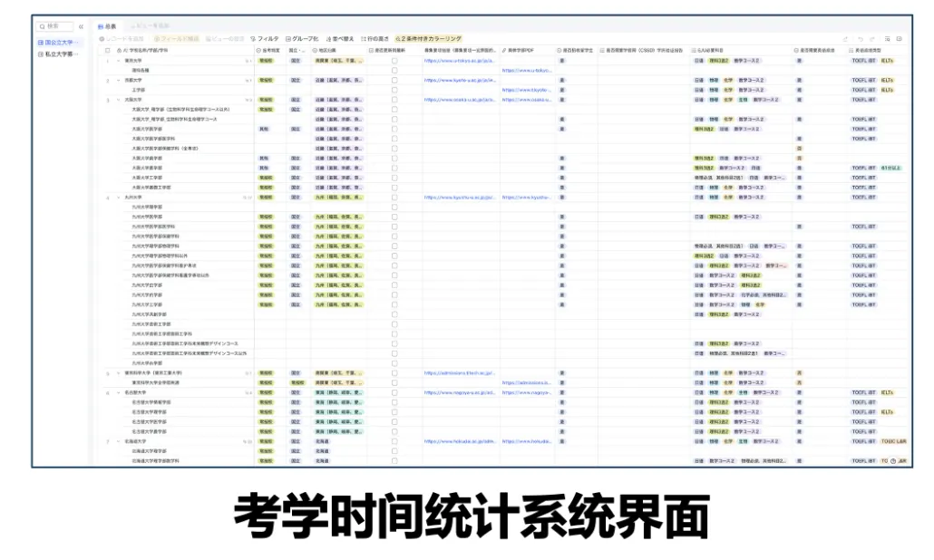The width and height of the screenshot is (934, 560).
Task: Open record search in the top-right toolbar
Action: point(888,39)
